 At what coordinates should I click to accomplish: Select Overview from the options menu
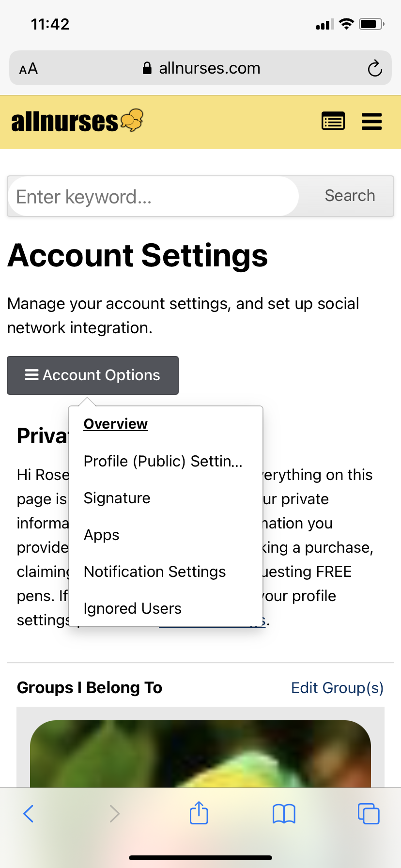coord(116,424)
